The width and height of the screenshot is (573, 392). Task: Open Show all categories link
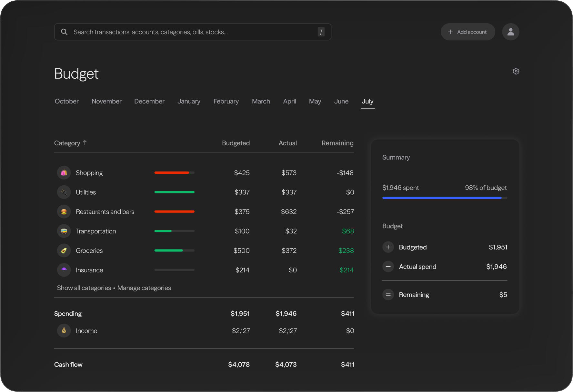tap(84, 288)
